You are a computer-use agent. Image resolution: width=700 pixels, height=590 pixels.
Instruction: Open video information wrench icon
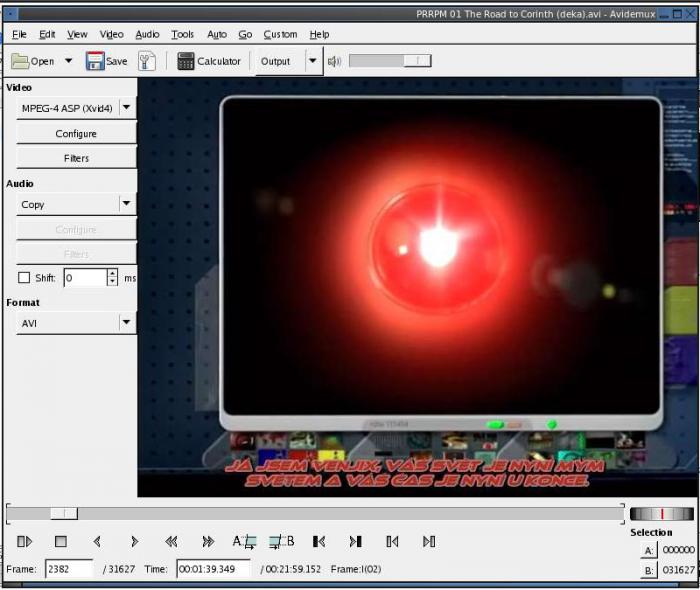tap(147, 61)
